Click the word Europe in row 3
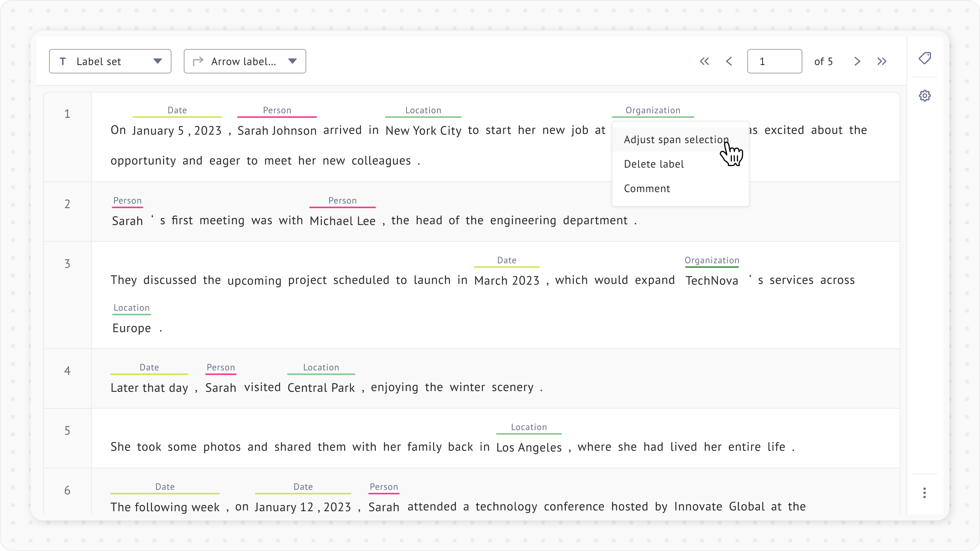 tap(132, 328)
